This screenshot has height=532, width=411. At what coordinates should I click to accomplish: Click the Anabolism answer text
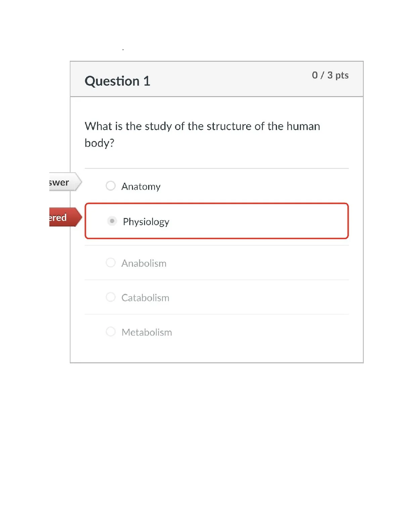click(144, 263)
